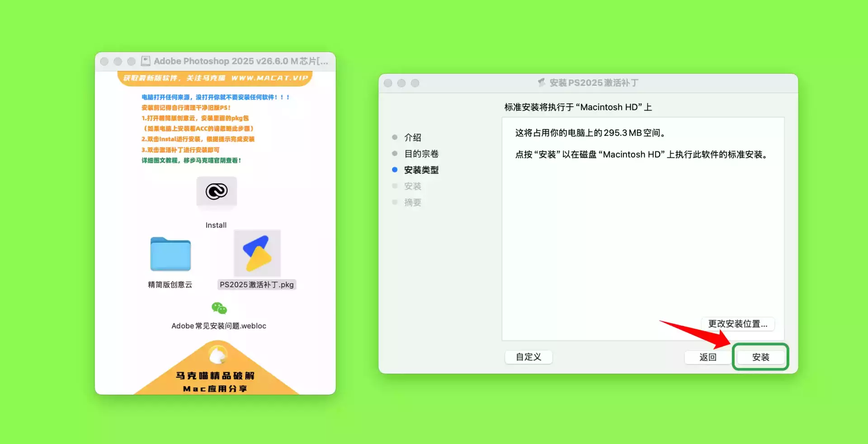Click the 返回 button to go back
This screenshot has height=444, width=868.
(708, 357)
